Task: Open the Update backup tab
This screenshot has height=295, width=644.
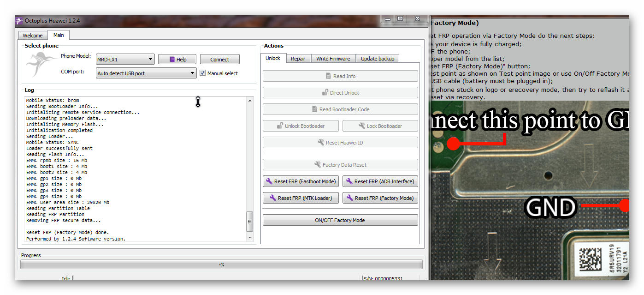Action: pos(378,59)
